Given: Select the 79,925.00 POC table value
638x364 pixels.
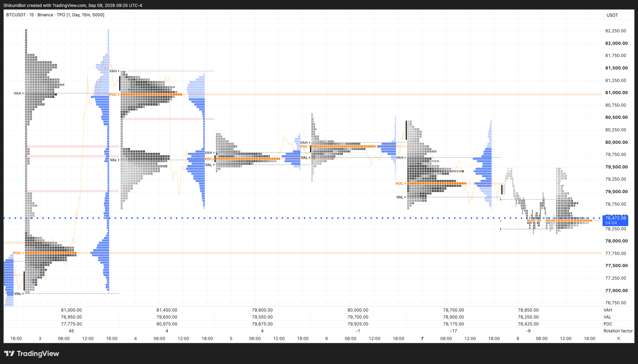Looking at the screenshot, I should click(358, 324).
